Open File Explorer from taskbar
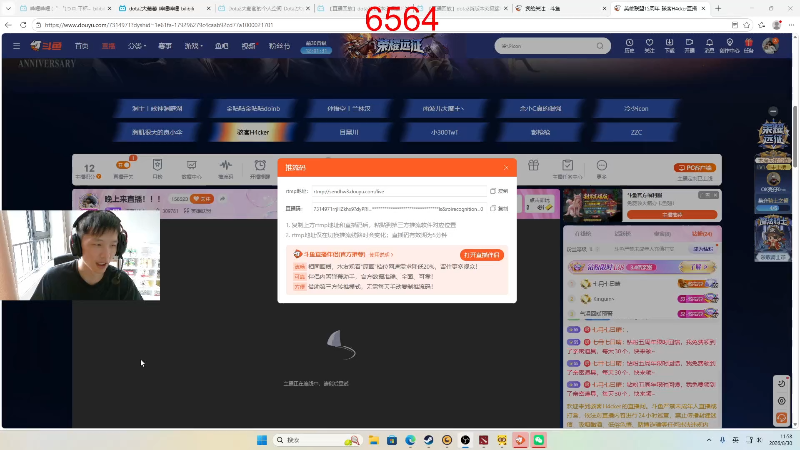The width and height of the screenshot is (800, 450). point(373,440)
